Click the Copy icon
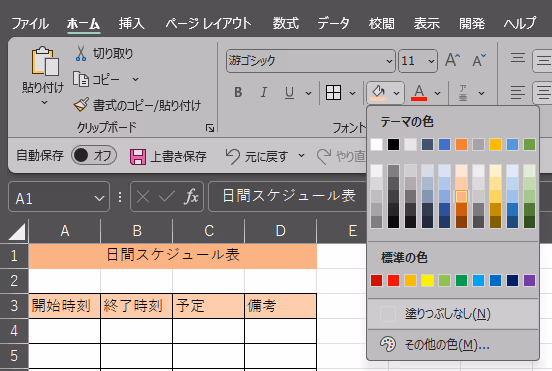The image size is (552, 371). click(81, 79)
